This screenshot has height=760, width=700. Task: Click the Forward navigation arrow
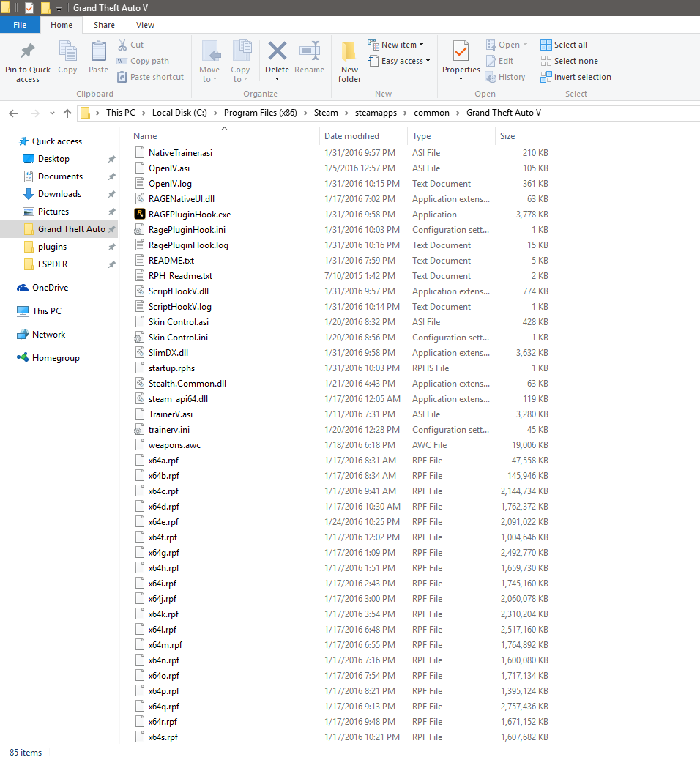click(35, 113)
